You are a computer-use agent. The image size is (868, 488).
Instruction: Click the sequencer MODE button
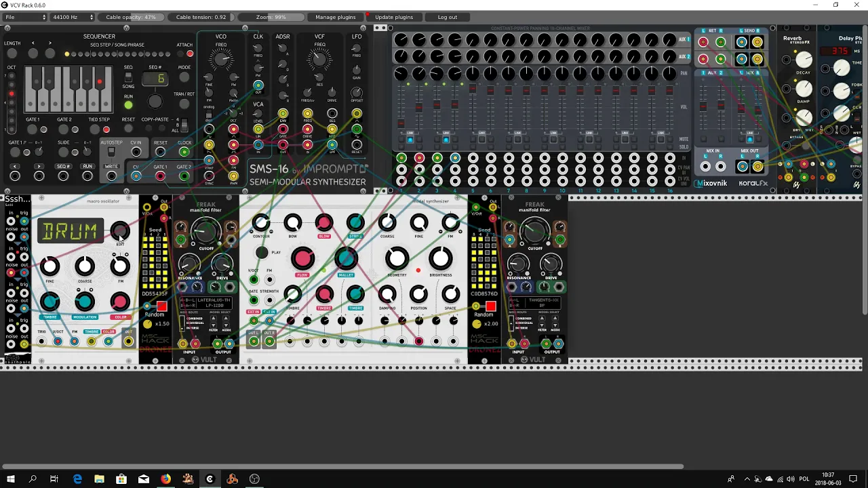tap(184, 77)
